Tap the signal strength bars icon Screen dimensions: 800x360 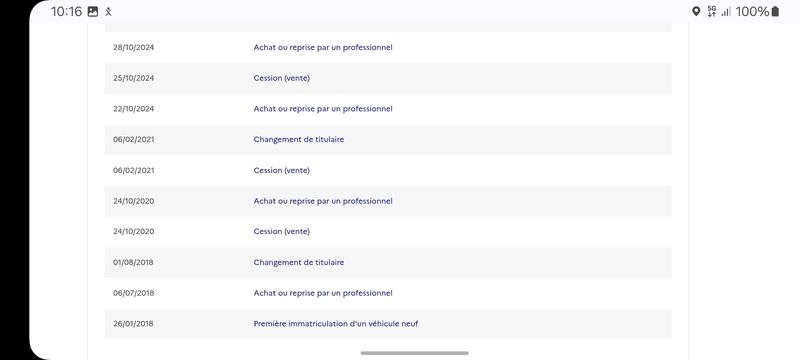pos(726,12)
